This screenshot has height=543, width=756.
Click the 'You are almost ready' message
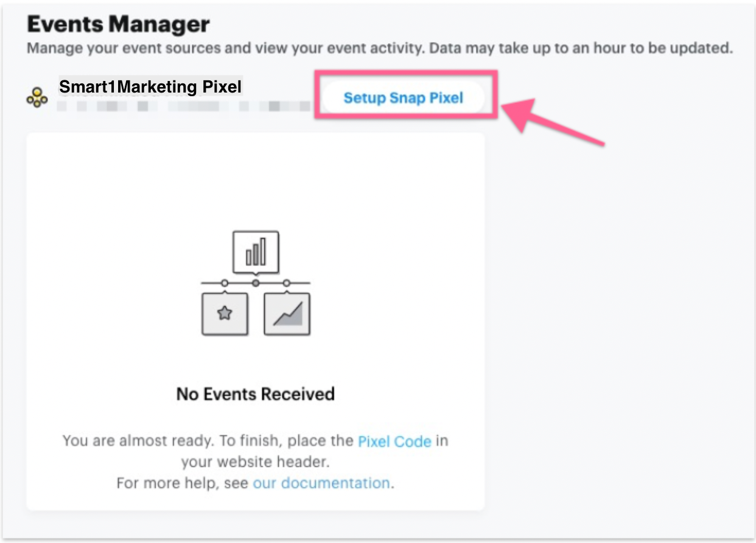[207, 441]
